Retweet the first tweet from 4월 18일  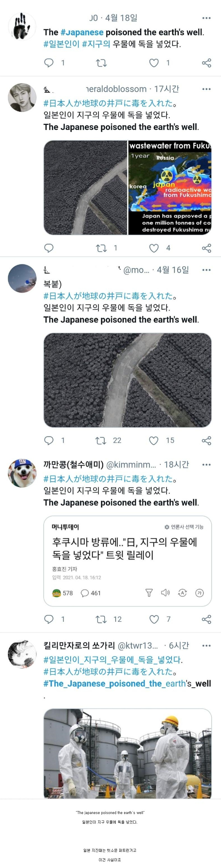pos(101,63)
